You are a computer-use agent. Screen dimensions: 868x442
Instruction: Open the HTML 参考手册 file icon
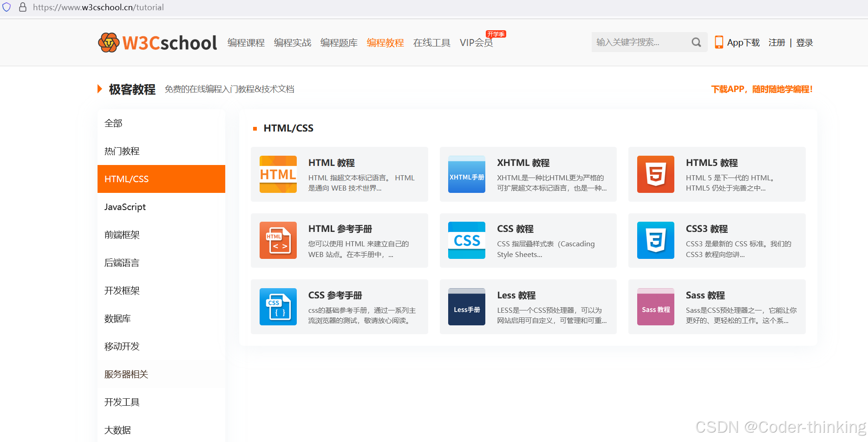[278, 240]
